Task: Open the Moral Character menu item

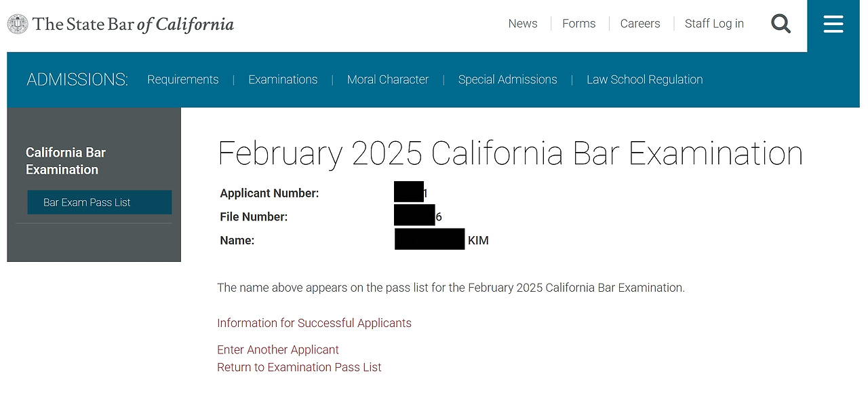Action: 388,79
